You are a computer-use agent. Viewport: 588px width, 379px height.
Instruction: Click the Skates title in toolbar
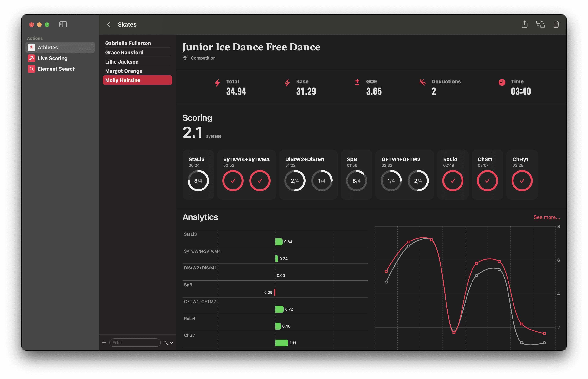click(x=127, y=24)
